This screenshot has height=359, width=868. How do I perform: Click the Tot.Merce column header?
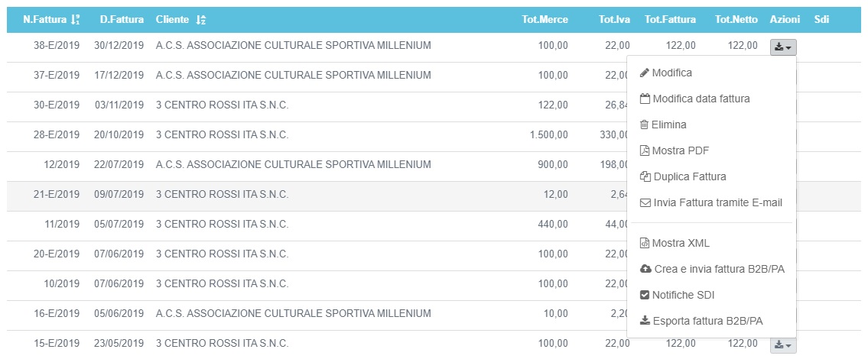point(545,20)
